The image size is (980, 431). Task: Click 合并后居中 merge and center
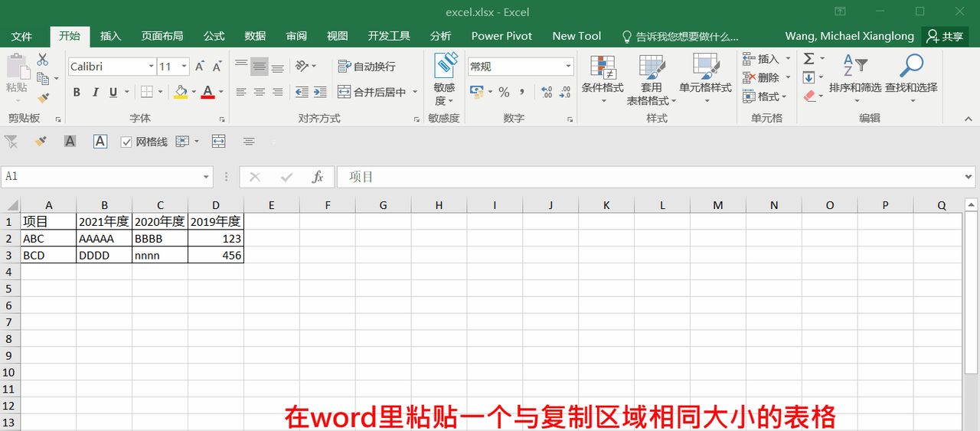(x=373, y=92)
